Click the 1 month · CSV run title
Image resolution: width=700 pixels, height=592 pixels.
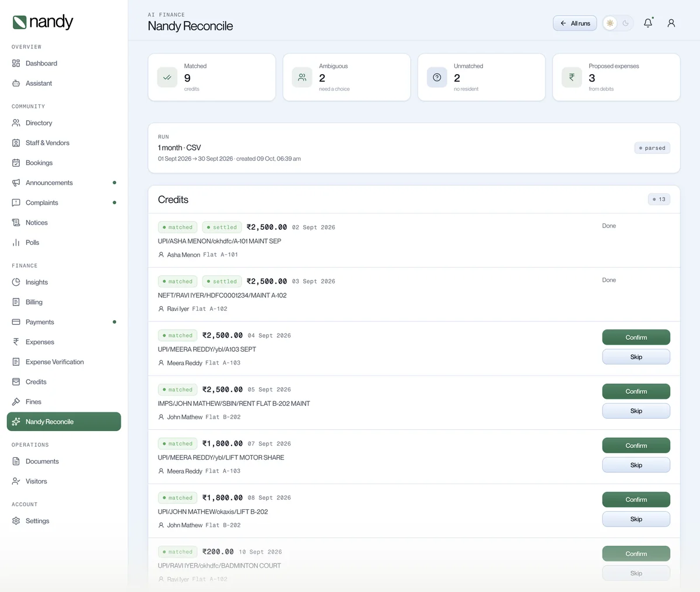click(179, 148)
